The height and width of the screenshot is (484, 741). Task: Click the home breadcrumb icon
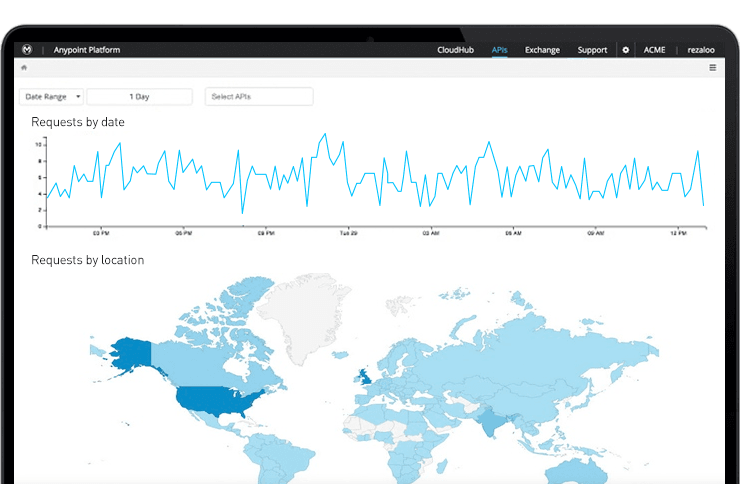[x=24, y=68]
